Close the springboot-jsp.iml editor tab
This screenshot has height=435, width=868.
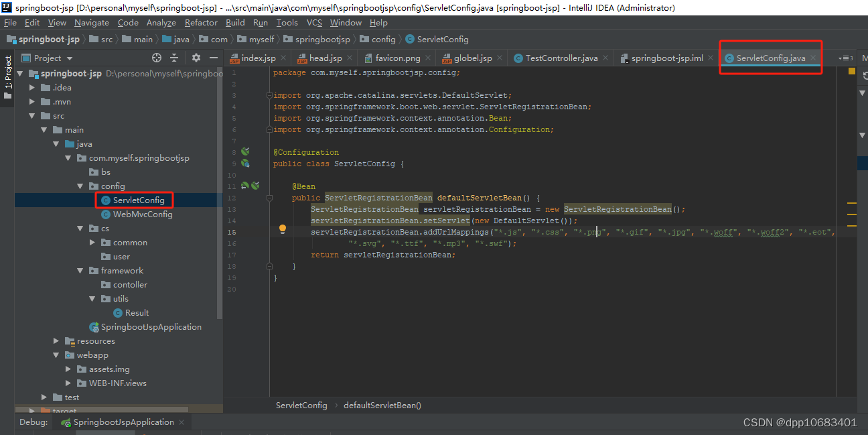711,58
